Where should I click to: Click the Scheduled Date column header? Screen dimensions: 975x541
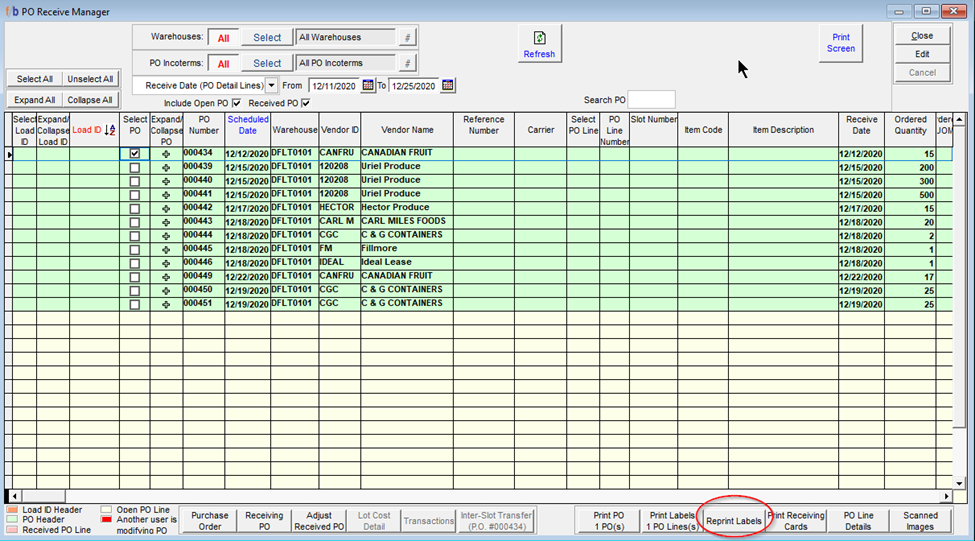247,124
